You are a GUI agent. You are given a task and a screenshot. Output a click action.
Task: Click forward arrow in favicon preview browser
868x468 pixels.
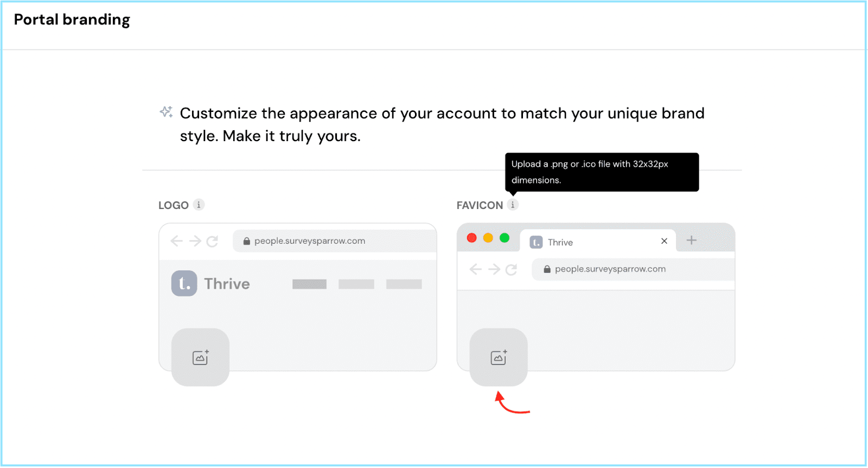(494, 269)
